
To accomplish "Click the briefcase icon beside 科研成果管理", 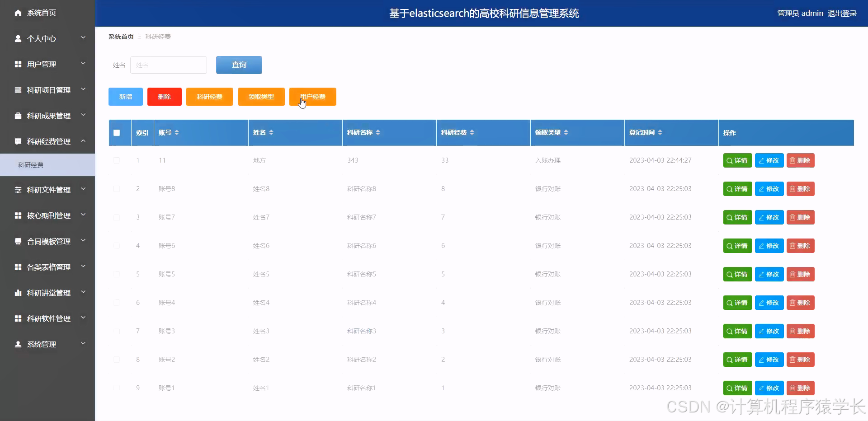I will coord(18,116).
